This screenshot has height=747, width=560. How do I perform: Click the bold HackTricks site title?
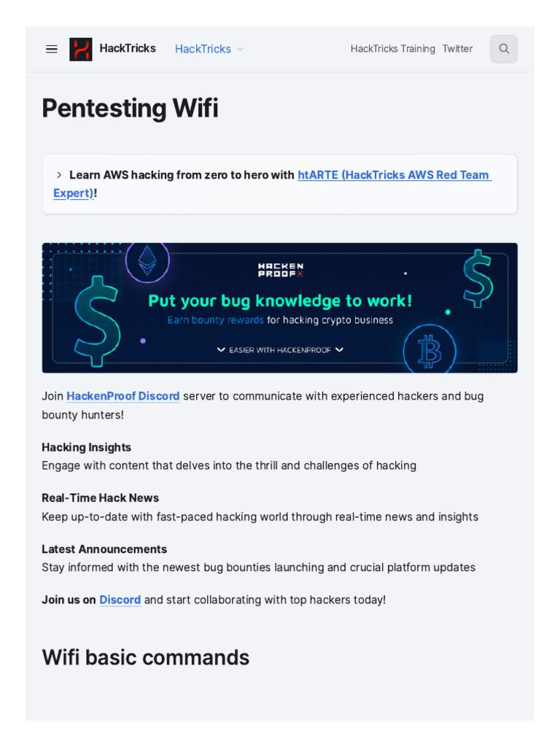[x=128, y=48]
